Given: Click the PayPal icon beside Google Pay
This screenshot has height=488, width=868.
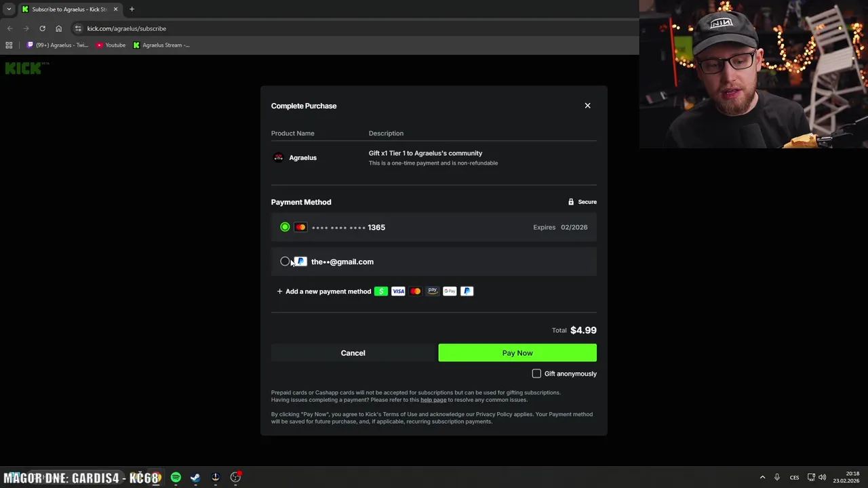Looking at the screenshot, I should click(467, 291).
